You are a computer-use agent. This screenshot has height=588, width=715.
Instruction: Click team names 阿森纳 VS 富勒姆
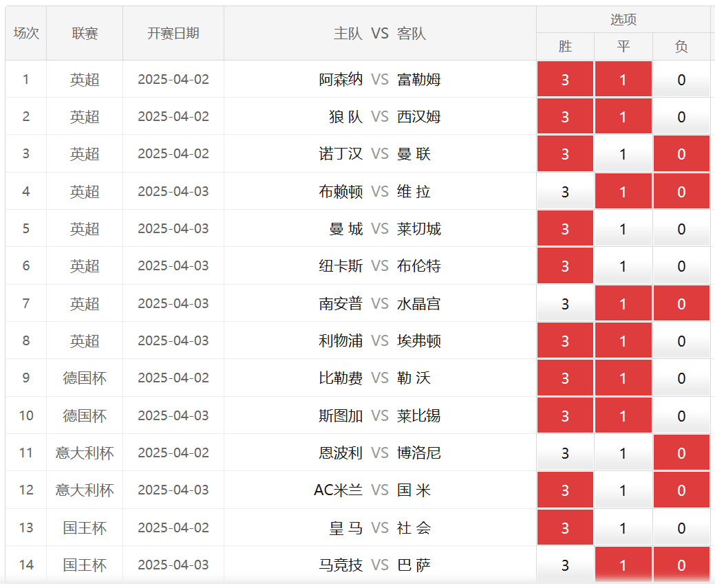pyautogui.click(x=380, y=79)
